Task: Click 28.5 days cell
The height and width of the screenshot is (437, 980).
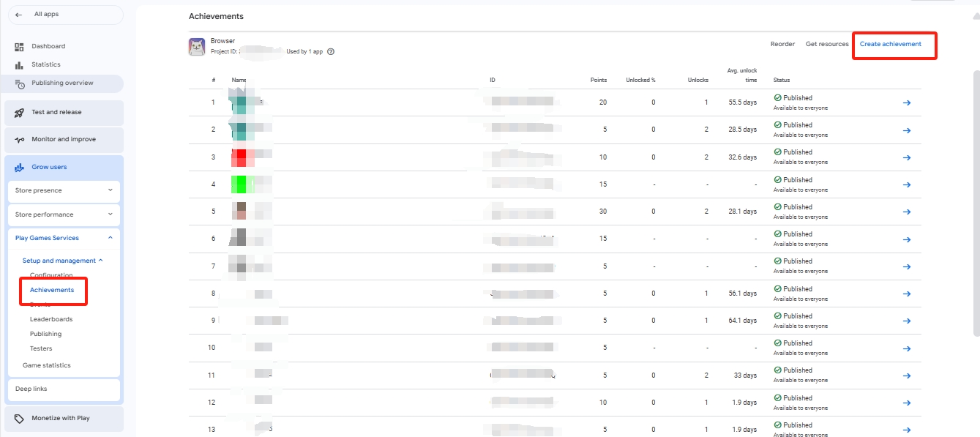Action: coord(742,130)
